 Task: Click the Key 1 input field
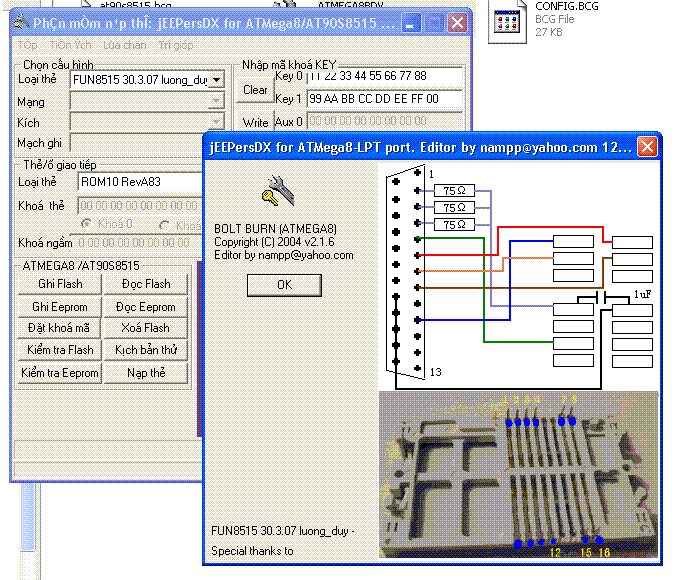point(385,99)
